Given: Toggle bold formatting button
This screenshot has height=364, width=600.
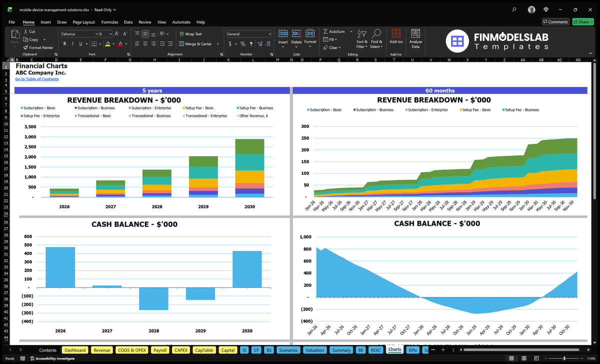Looking at the screenshot, I should [64, 44].
